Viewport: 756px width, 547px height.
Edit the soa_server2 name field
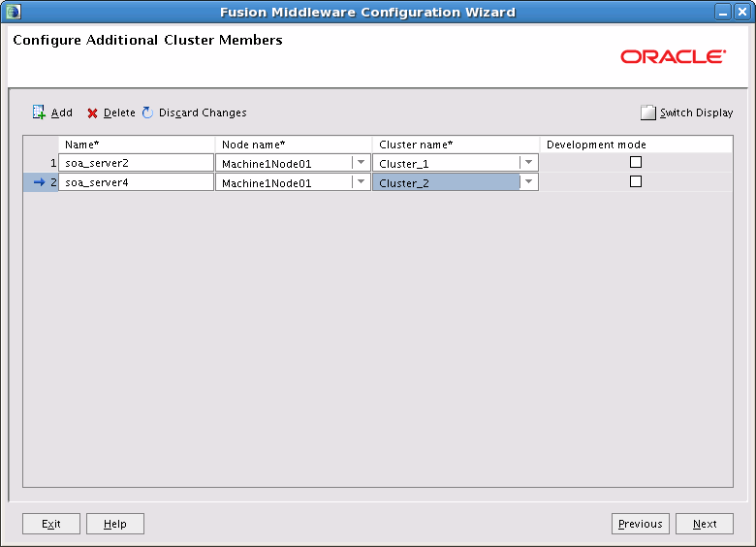point(136,163)
